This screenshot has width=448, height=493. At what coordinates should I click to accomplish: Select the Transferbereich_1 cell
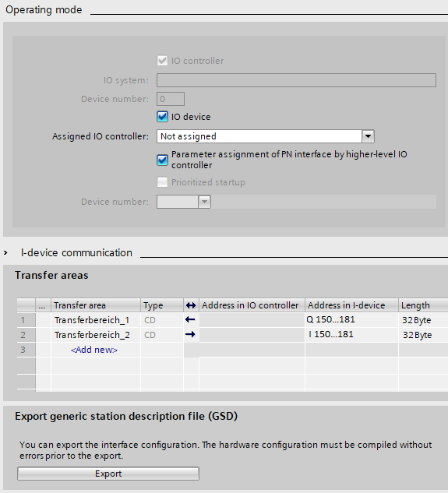click(96, 320)
